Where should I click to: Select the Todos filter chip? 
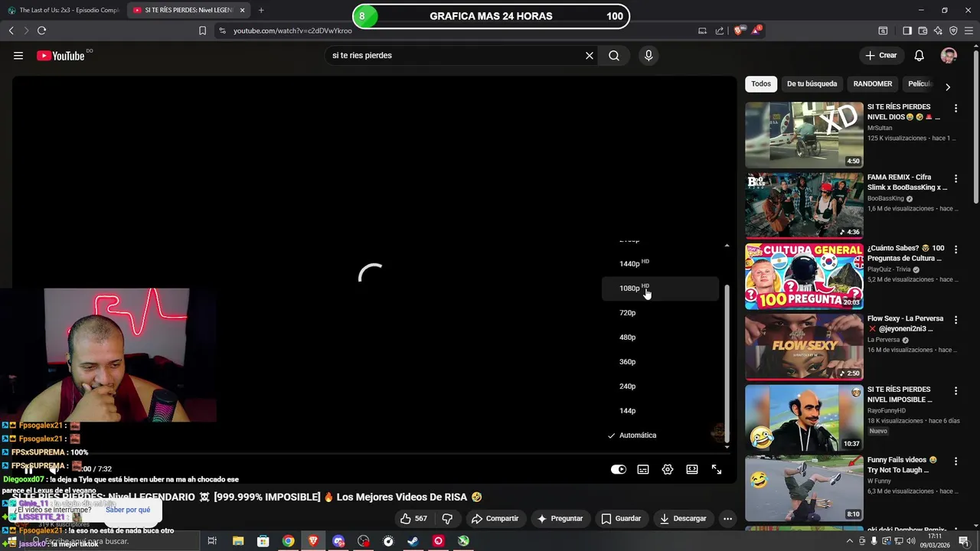click(761, 83)
